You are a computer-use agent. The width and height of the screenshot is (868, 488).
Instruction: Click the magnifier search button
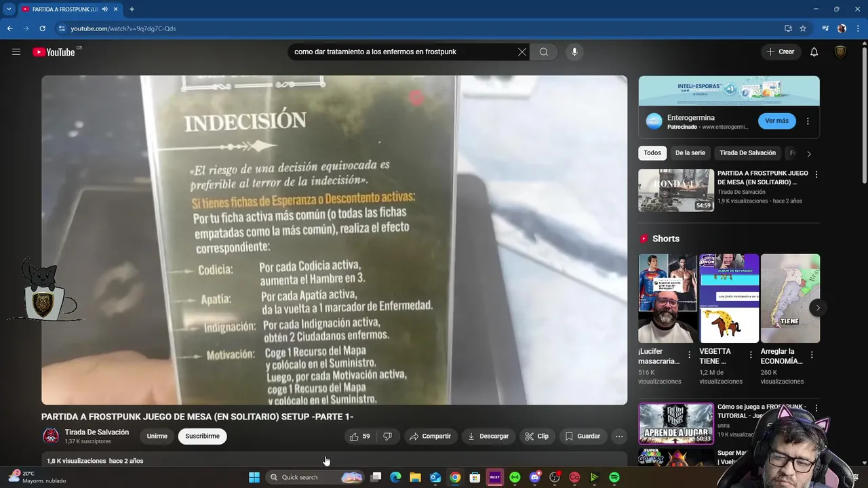pyautogui.click(x=544, y=52)
